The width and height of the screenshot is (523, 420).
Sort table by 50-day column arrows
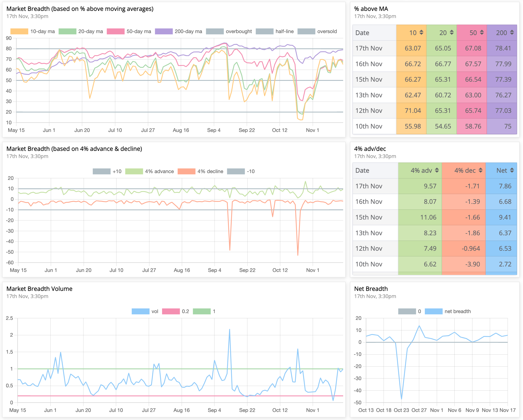tap(482, 32)
